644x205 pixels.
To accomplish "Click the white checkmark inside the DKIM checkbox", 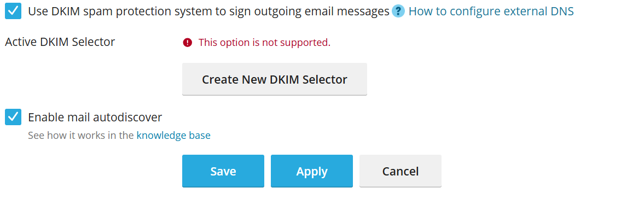I will [13, 11].
